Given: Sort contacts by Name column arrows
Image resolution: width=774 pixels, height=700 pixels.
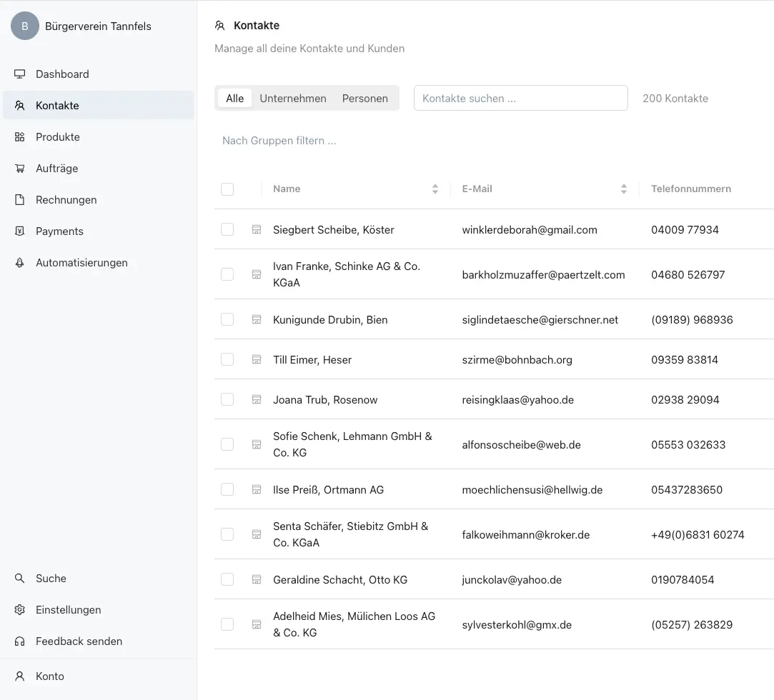Looking at the screenshot, I should click(x=435, y=189).
